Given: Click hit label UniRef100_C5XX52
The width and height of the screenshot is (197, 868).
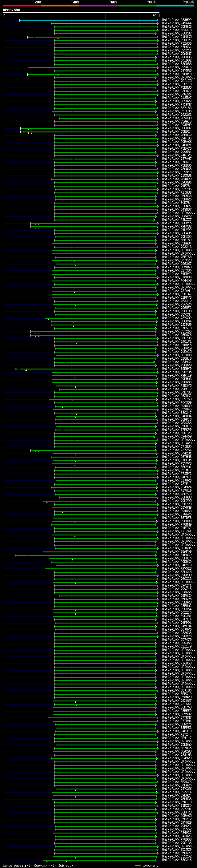Looking at the screenshot, I should pyautogui.click(x=177, y=856).
